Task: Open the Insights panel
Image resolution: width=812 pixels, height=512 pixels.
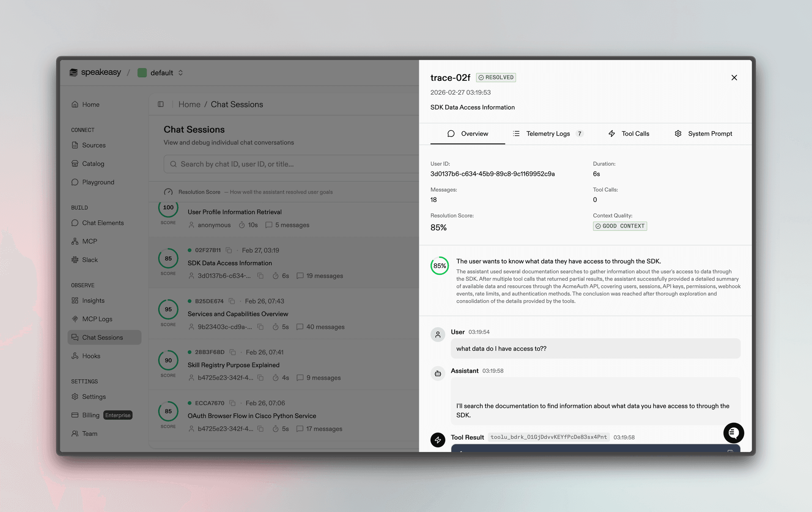Action: tap(93, 301)
